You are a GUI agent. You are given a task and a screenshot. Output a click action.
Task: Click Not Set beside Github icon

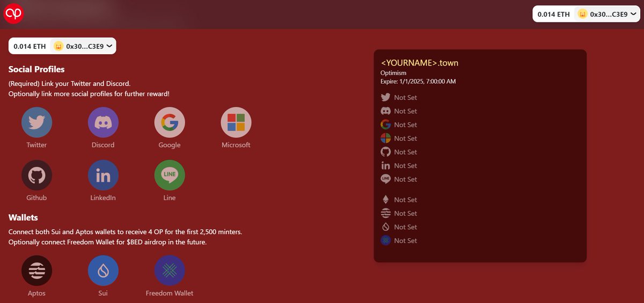(x=405, y=152)
